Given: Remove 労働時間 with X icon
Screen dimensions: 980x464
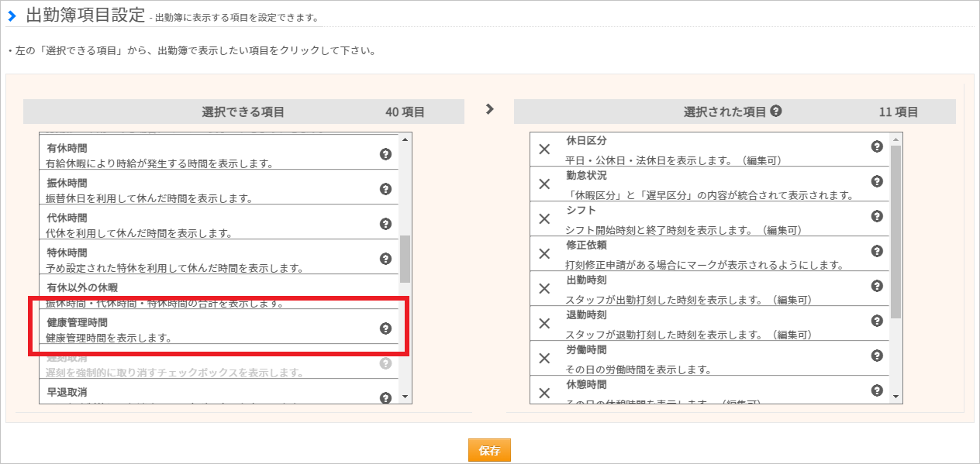Looking at the screenshot, I should [544, 358].
